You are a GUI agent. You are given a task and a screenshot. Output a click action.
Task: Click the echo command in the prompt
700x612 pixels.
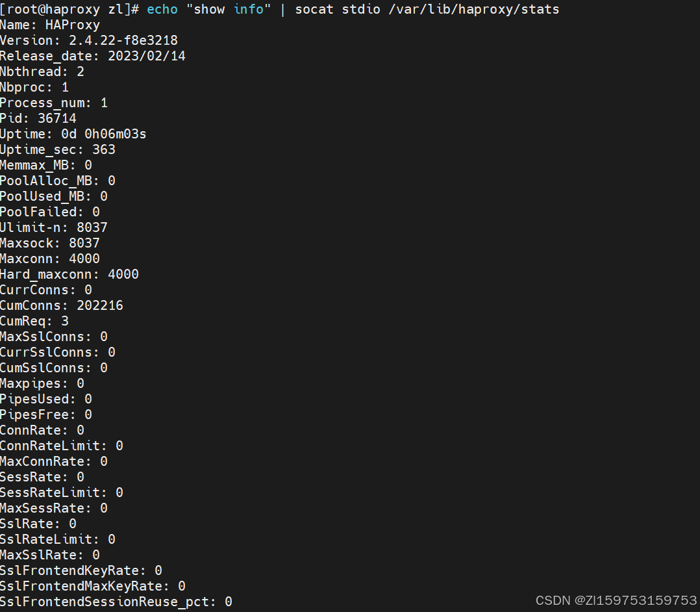pyautogui.click(x=162, y=9)
